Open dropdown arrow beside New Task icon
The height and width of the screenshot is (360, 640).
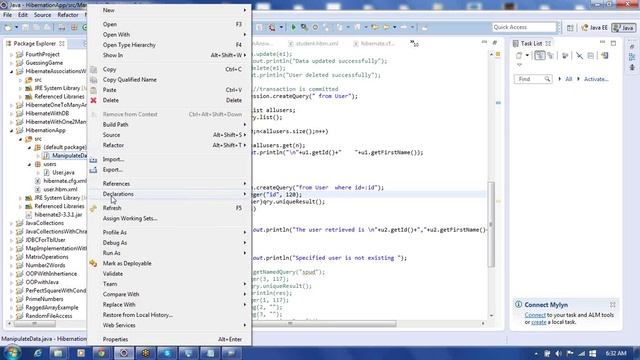pyautogui.click(x=527, y=56)
